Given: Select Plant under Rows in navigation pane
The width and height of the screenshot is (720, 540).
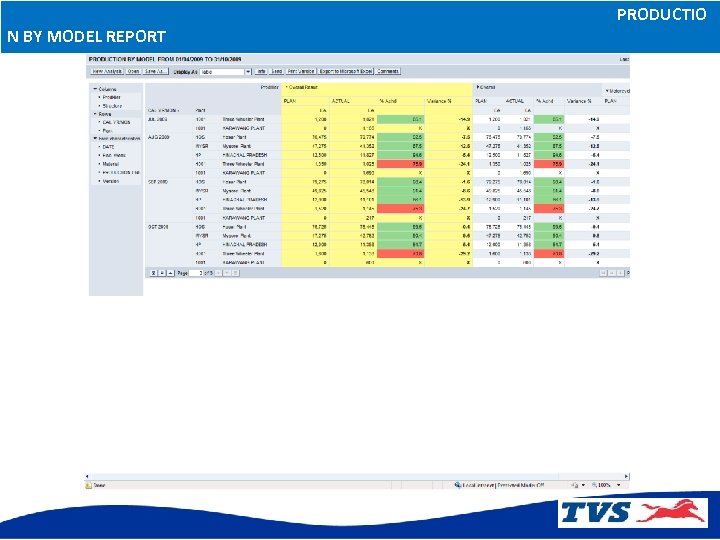Looking at the screenshot, I should click(107, 131).
